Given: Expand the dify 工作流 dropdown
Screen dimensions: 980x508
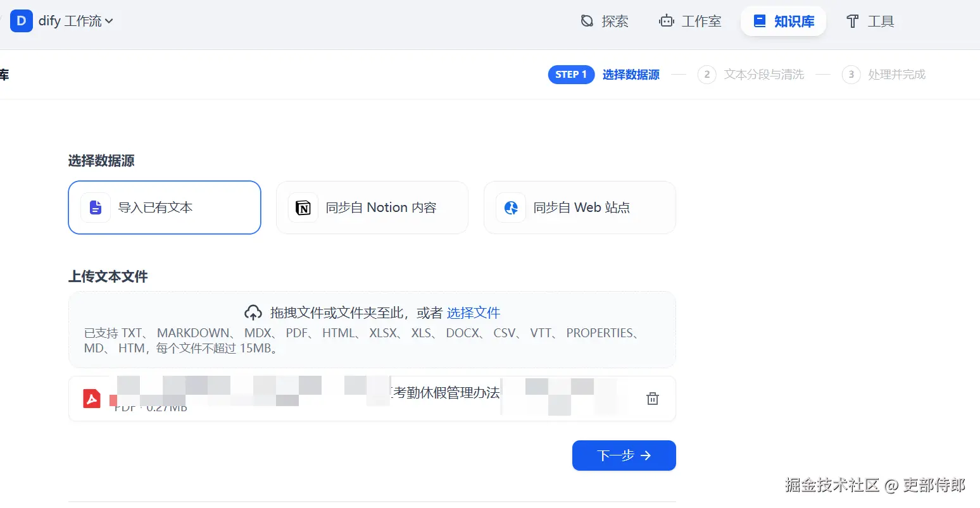Looking at the screenshot, I should [x=75, y=20].
